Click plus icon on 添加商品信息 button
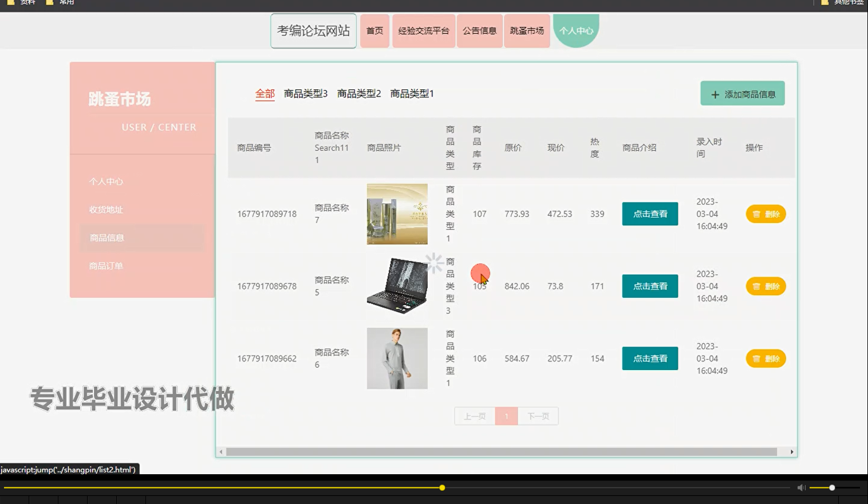 tap(714, 93)
